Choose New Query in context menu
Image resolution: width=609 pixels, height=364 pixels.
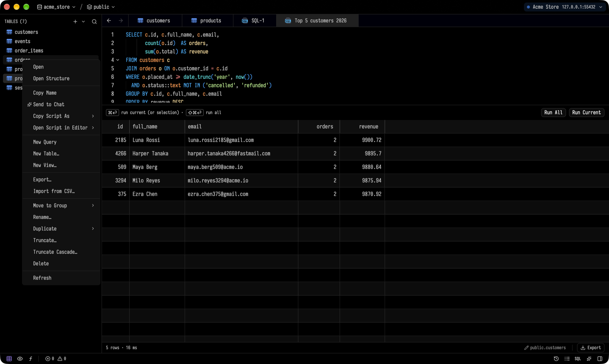[x=62, y=142]
